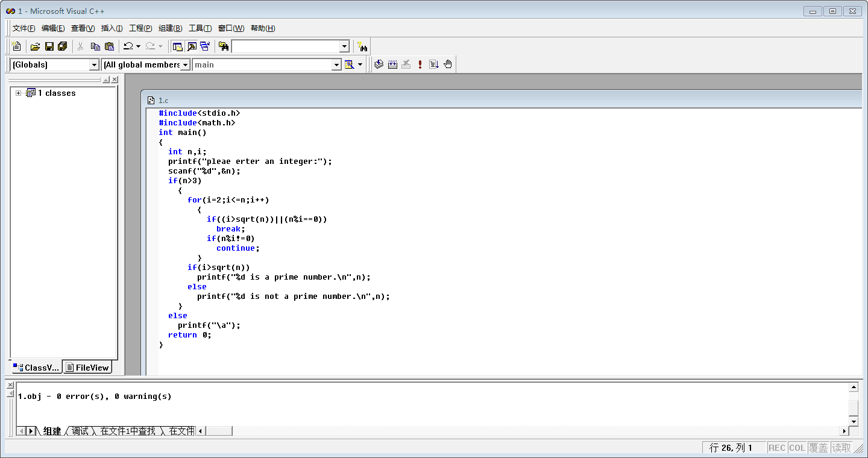Toggle the Output window icon
Image resolution: width=868 pixels, height=458 pixels.
[x=192, y=46]
